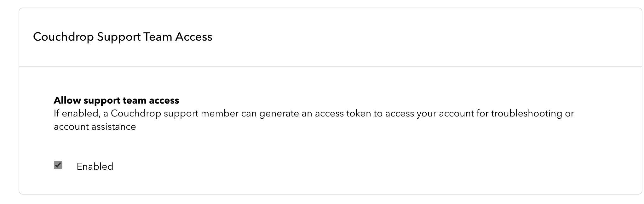This screenshot has width=644, height=204.
Task: Click the word "can" in the description sentence
Action: (x=249, y=113)
